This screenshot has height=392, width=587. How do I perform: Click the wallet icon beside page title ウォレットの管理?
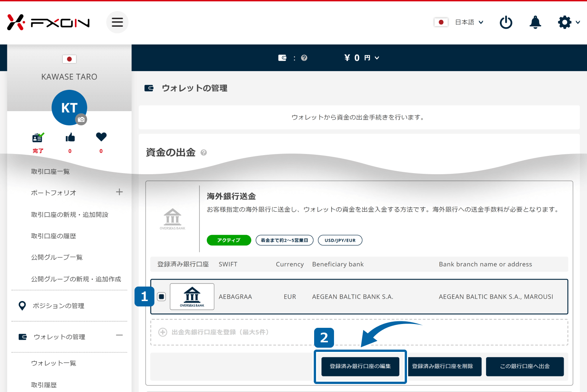pyautogui.click(x=149, y=88)
